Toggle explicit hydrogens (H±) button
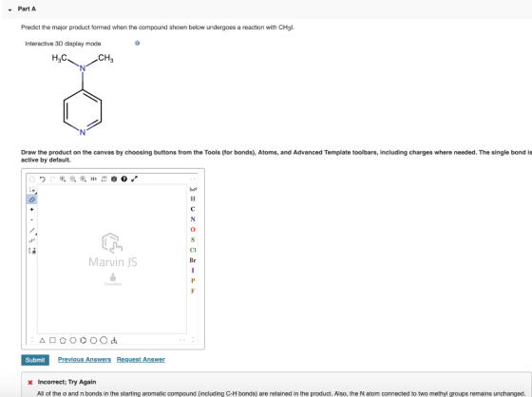 [93, 179]
